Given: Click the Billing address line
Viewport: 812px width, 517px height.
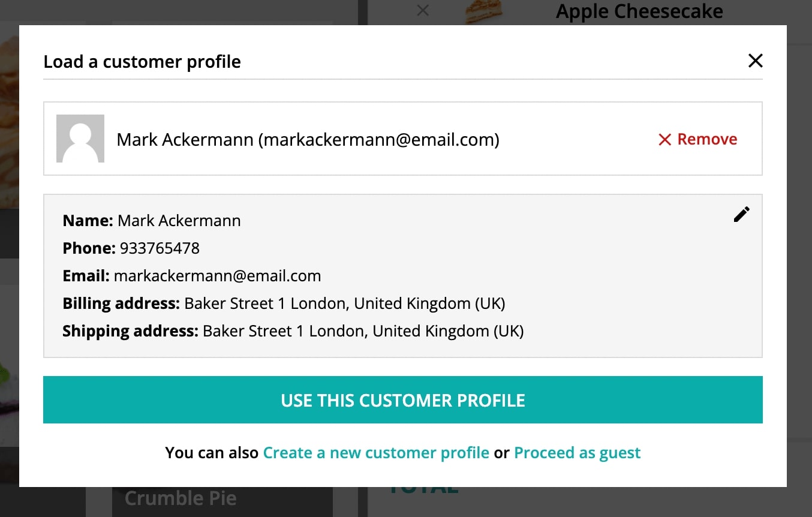Looking at the screenshot, I should [x=284, y=303].
